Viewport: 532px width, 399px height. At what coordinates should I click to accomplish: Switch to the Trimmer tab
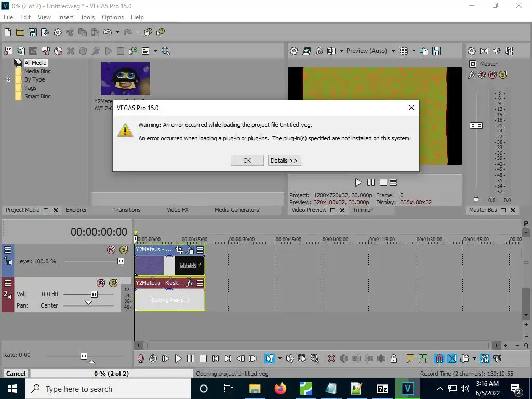pos(362,210)
